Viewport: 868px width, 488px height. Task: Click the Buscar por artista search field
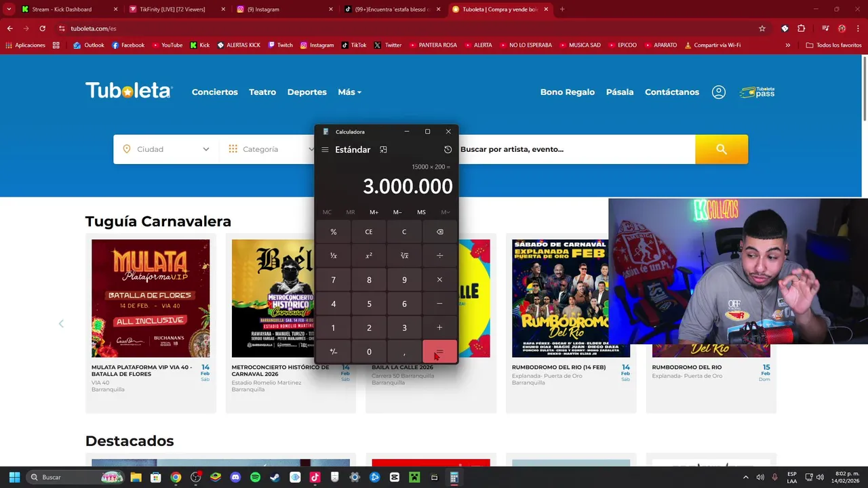point(576,149)
